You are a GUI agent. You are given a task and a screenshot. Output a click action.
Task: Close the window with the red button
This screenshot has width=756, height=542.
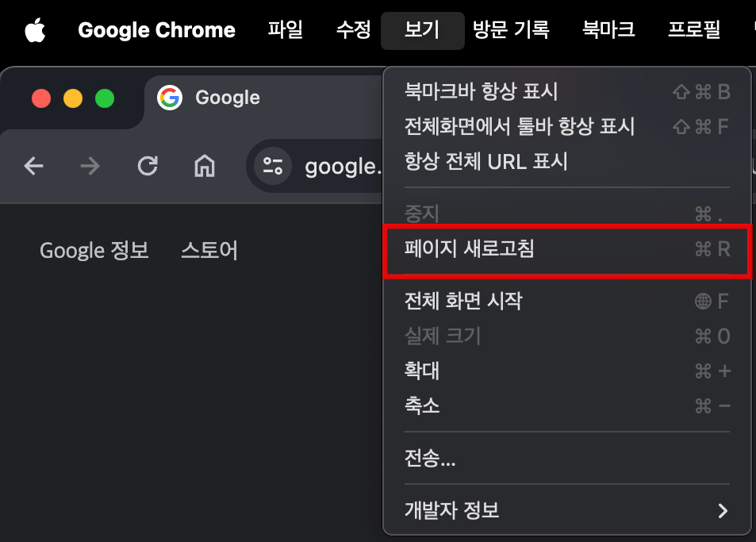[x=41, y=98]
